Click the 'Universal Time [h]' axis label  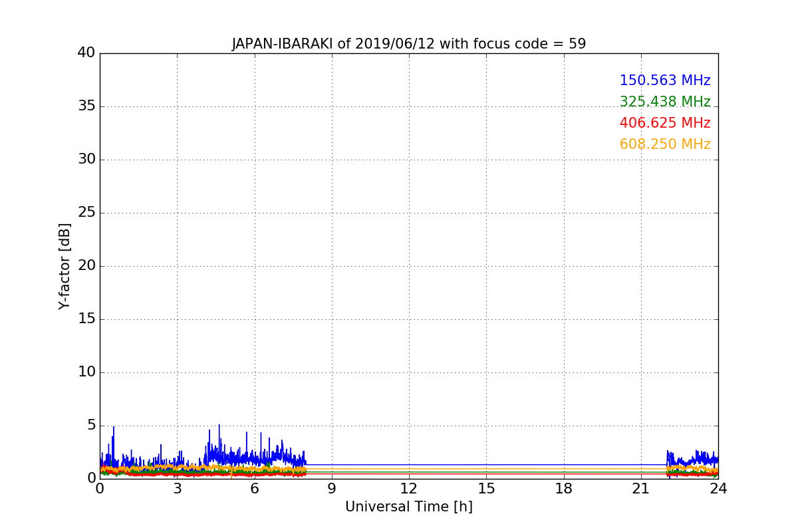point(409,507)
